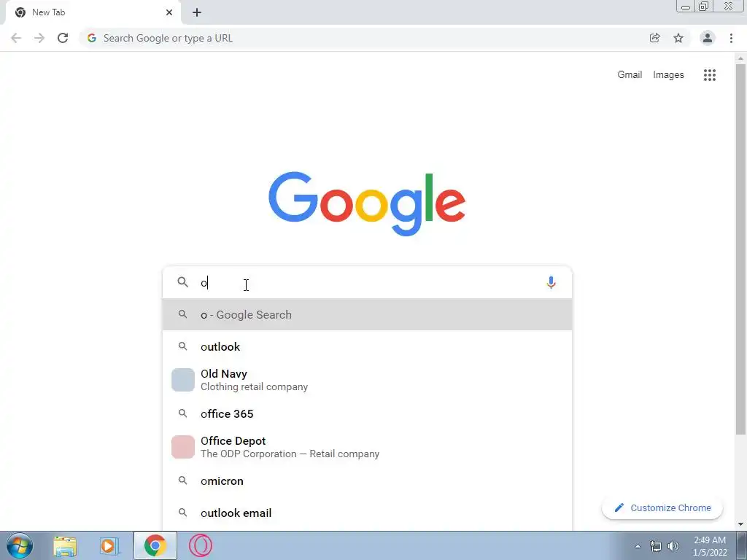Click the search magnifier in Google search box
Image resolution: width=747 pixels, height=560 pixels.
[x=182, y=282]
